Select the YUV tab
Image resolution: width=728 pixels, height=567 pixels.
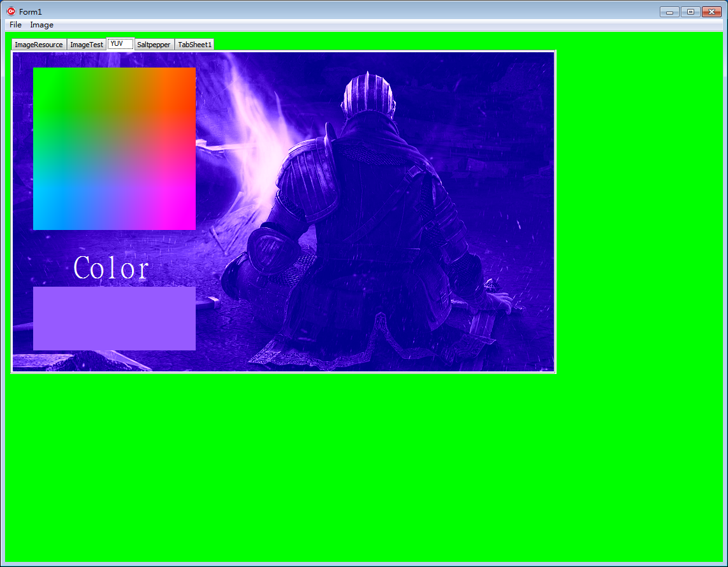click(120, 43)
